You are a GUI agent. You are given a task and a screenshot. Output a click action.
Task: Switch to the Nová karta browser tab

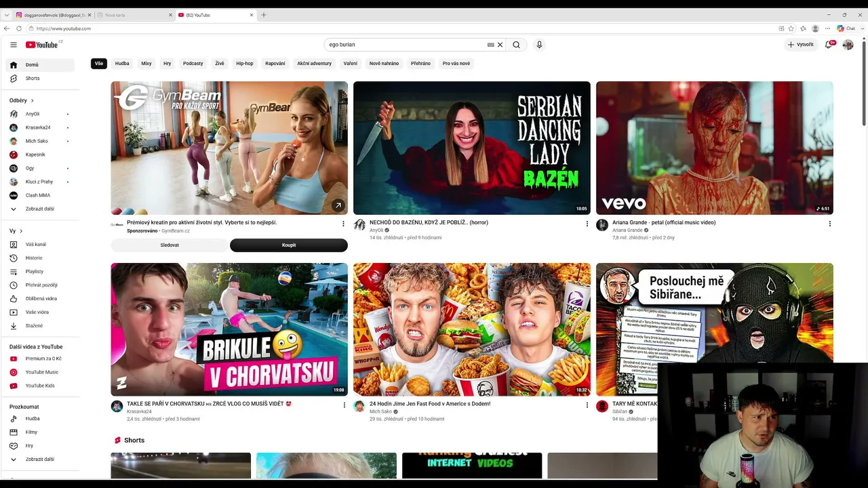(134, 15)
